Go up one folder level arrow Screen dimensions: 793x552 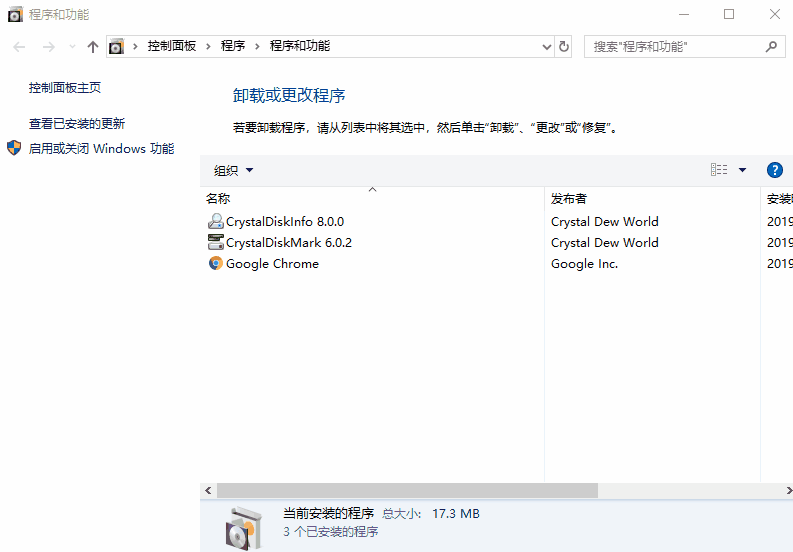(93, 47)
